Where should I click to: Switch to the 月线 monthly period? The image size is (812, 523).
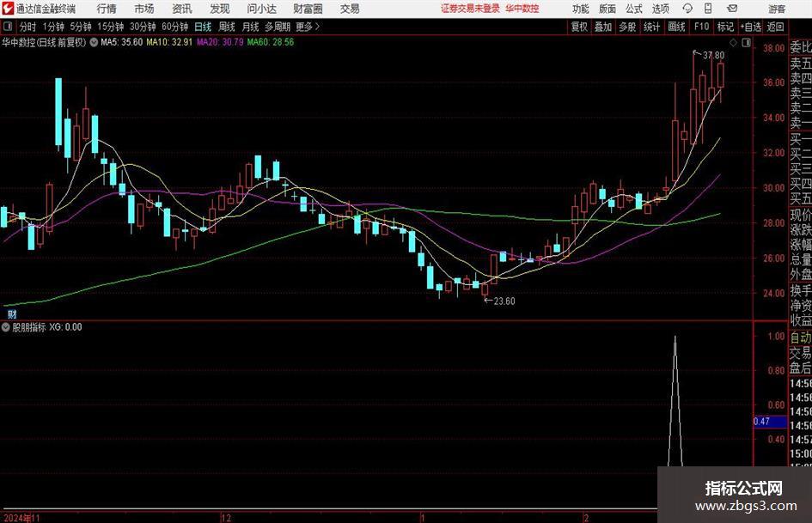[251, 27]
